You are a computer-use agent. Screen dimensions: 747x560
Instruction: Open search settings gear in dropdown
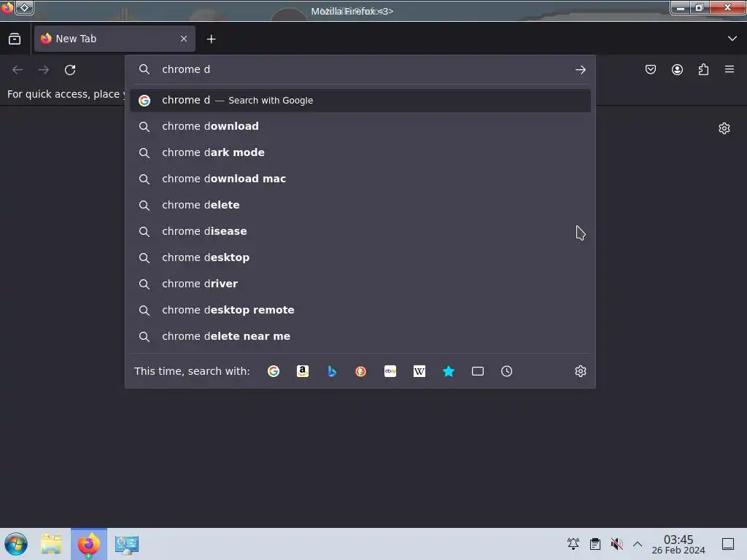click(580, 371)
